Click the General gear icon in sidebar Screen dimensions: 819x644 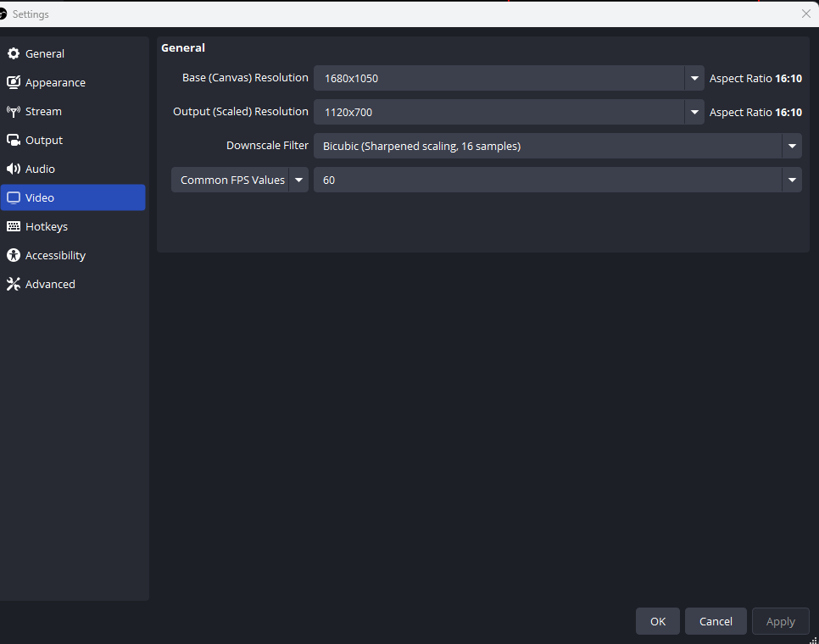14,54
